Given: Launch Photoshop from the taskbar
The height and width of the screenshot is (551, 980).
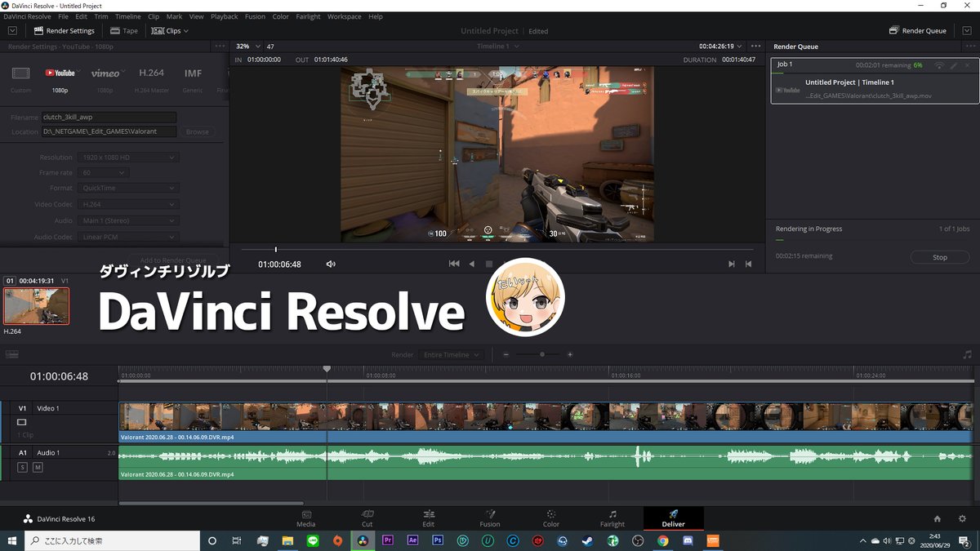Looking at the screenshot, I should (x=438, y=540).
